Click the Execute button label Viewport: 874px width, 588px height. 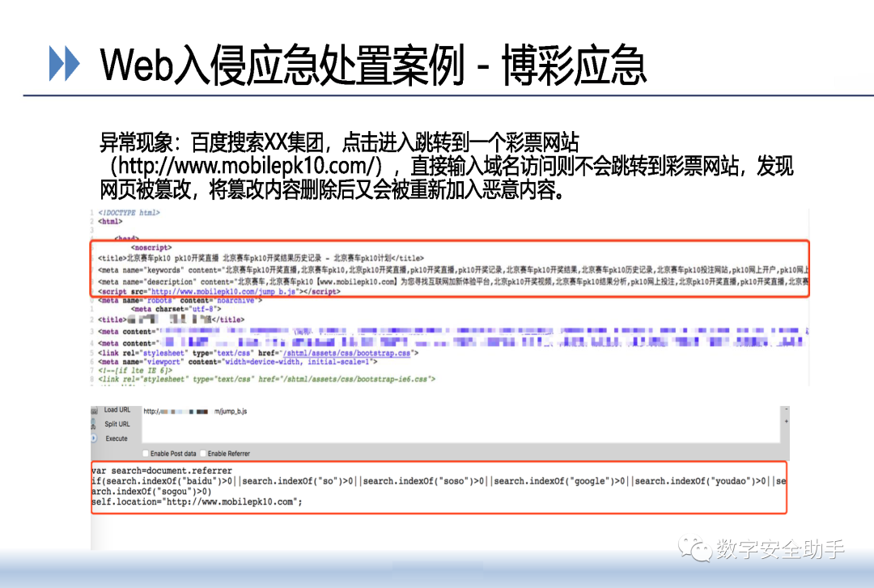[x=117, y=438]
